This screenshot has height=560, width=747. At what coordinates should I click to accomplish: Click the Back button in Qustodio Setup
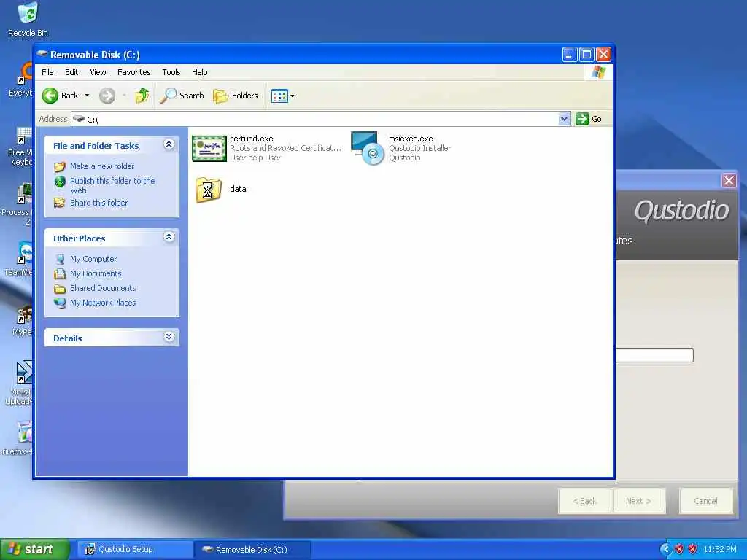click(x=584, y=501)
